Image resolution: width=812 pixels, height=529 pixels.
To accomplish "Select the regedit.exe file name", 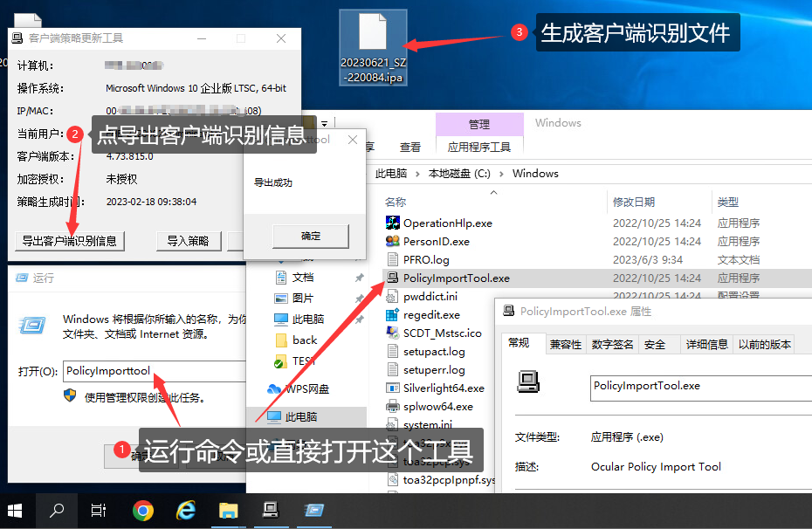I will 432,315.
